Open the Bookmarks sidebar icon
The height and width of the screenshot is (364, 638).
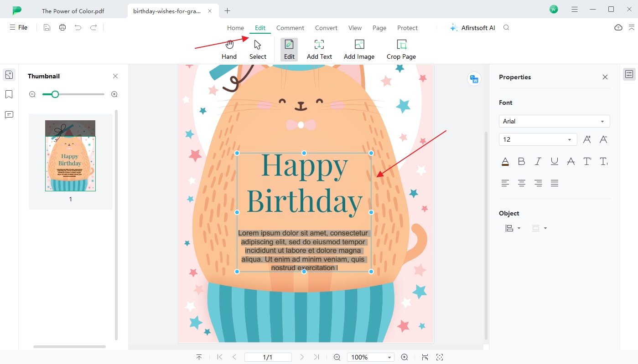9,94
